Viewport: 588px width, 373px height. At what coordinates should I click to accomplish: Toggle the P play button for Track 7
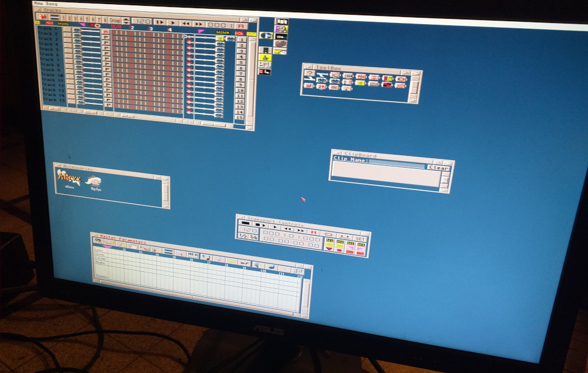(107, 64)
